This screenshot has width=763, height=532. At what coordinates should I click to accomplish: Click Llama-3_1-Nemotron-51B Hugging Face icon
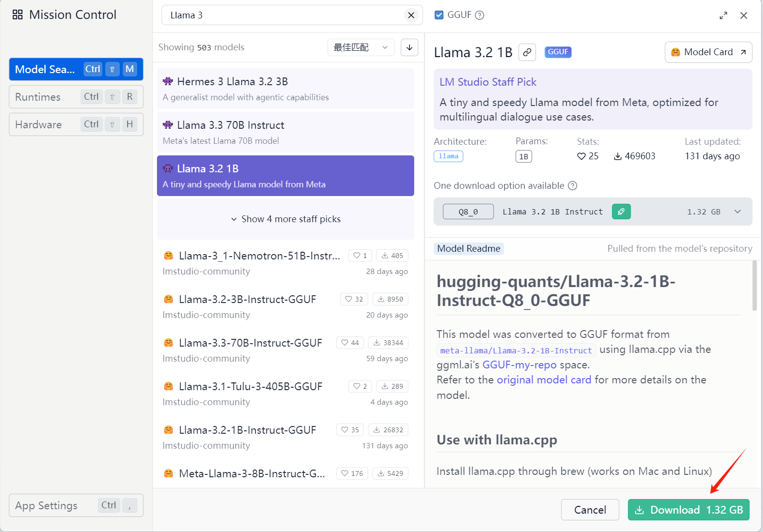click(x=169, y=256)
